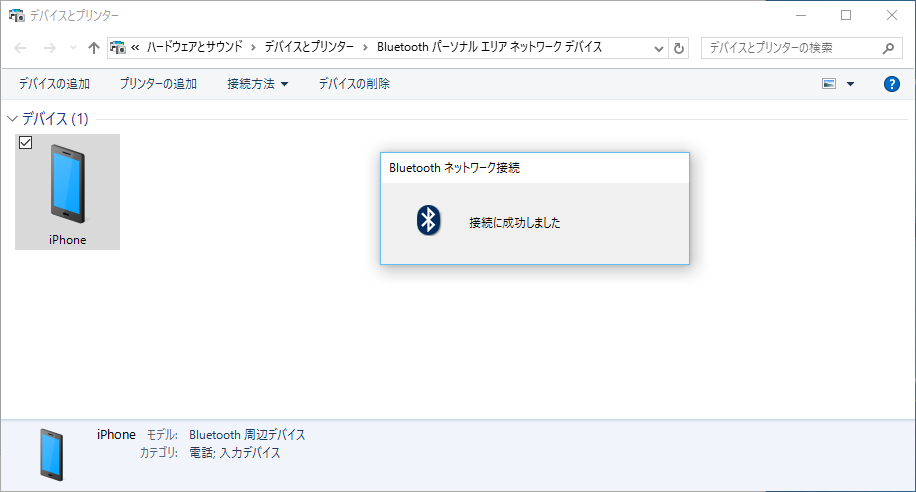Click the iPhone label under device
Screen dimensions: 916x492
tap(68, 240)
